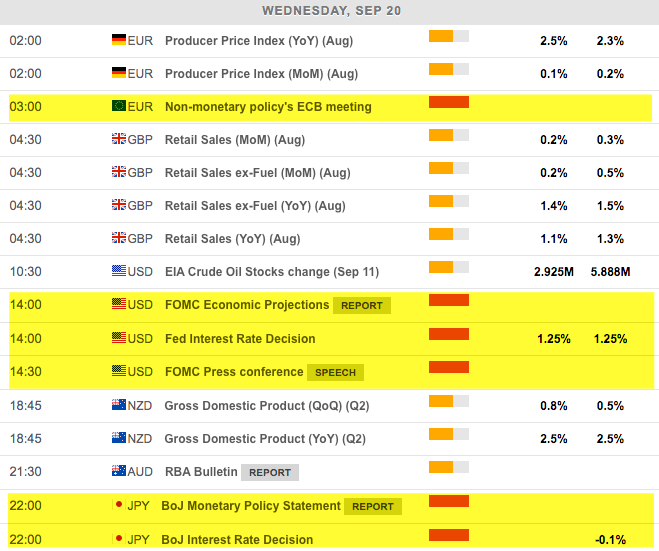This screenshot has width=659, height=551.
Task: Open the Gross Domestic Product (YoY) event
Action: click(x=263, y=438)
